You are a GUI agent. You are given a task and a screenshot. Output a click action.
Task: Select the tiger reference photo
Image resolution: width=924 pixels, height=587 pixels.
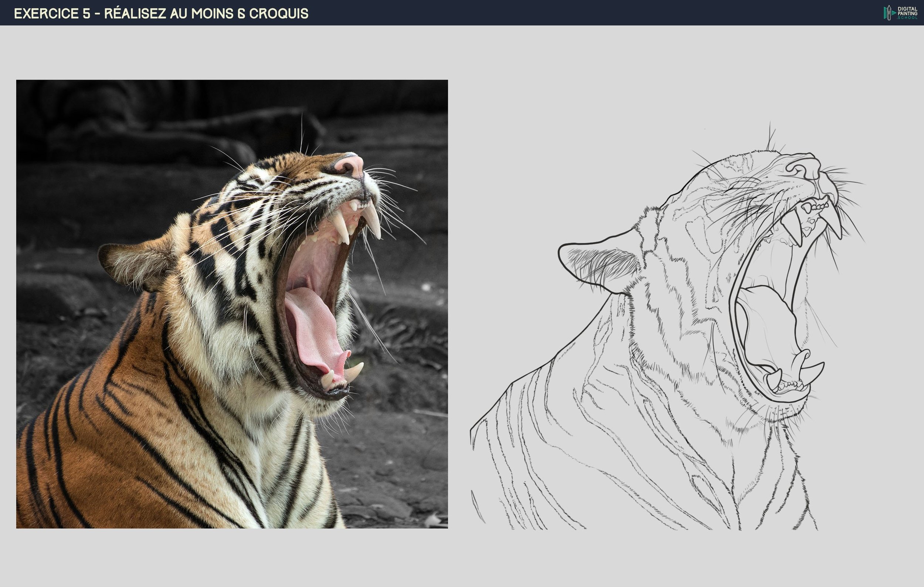click(232, 304)
